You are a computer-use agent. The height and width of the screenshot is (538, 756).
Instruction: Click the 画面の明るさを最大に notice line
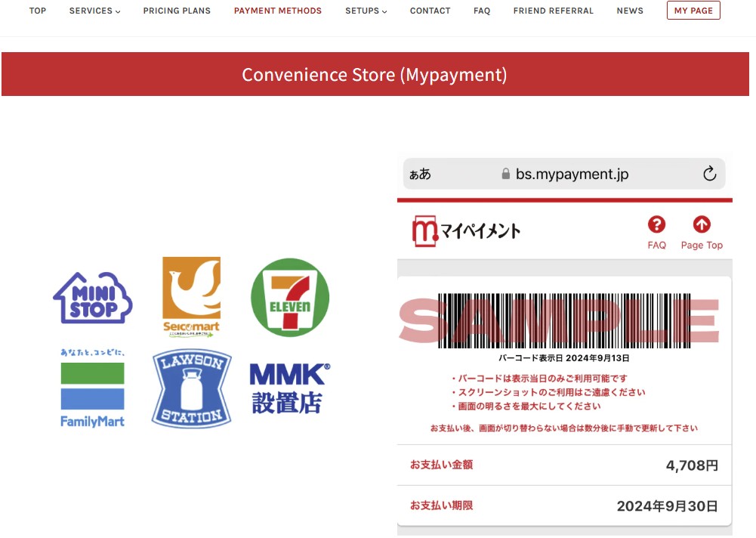[526, 407]
